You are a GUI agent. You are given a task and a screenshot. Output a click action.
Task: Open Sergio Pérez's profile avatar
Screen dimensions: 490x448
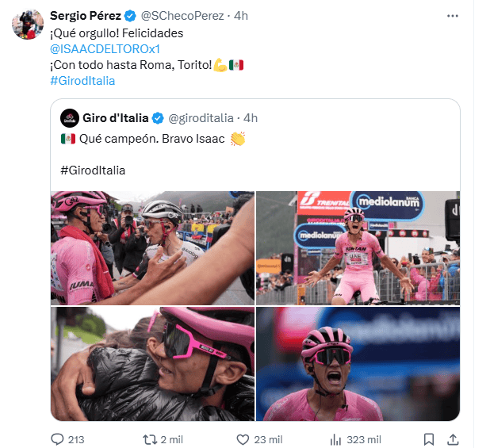pyautogui.click(x=27, y=25)
